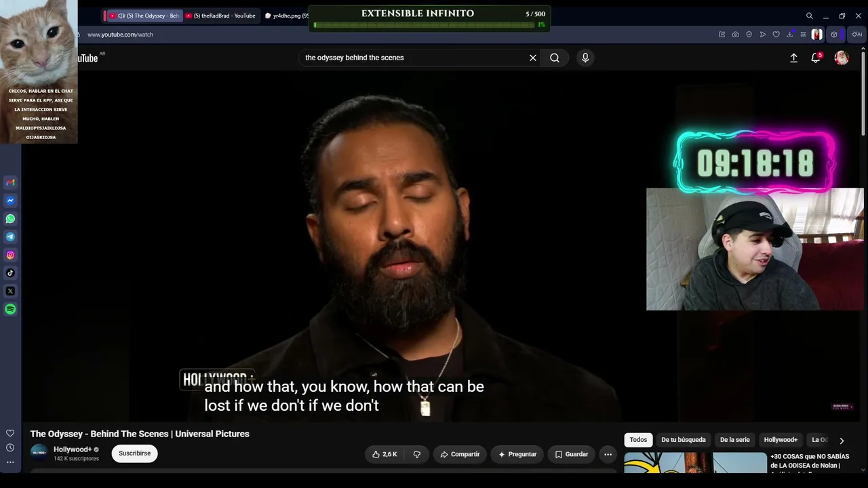Image resolution: width=868 pixels, height=488 pixels.
Task: Open X (Twitter) in the browser sidebar
Action: pyautogui.click(x=10, y=291)
